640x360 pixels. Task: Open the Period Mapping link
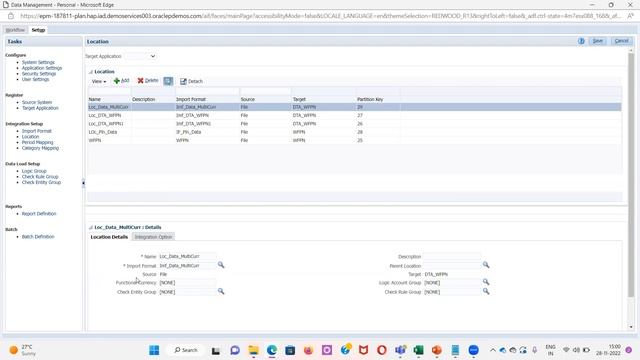point(37,142)
